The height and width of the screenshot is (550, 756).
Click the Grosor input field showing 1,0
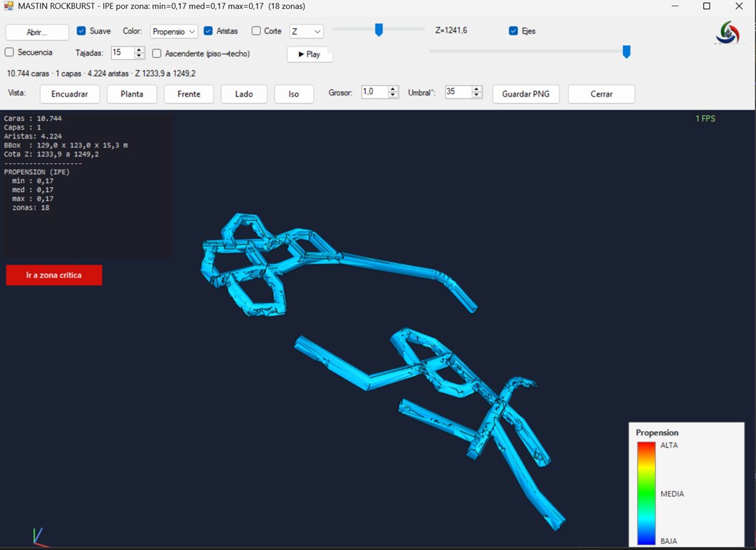[x=375, y=92]
